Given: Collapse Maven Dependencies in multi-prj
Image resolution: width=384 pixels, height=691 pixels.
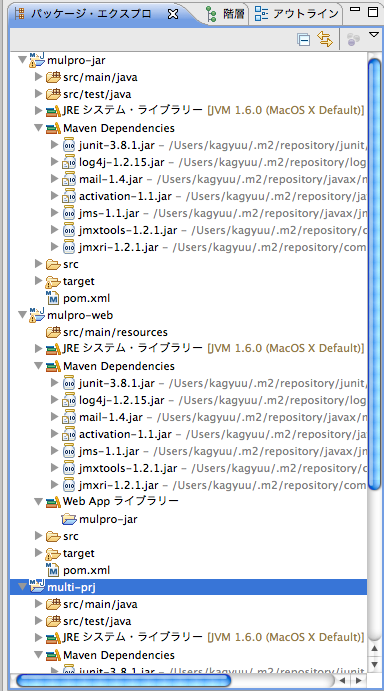Looking at the screenshot, I should pyautogui.click(x=39, y=655).
